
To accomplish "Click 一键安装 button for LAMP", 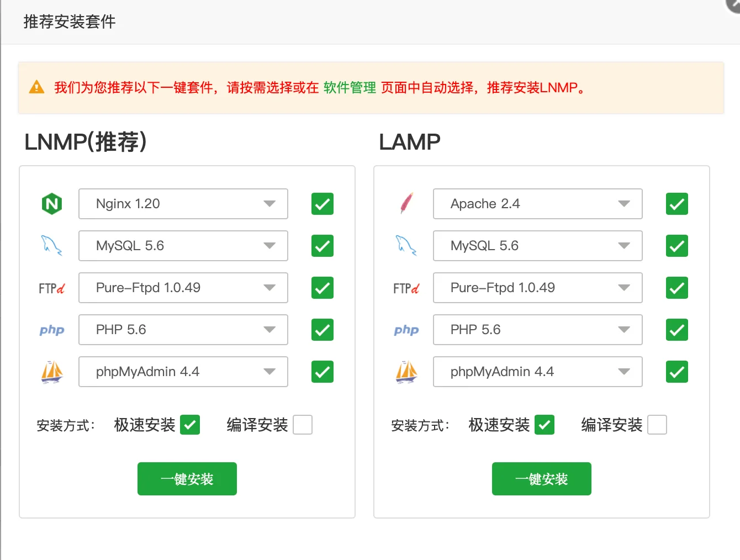I will click(x=542, y=479).
